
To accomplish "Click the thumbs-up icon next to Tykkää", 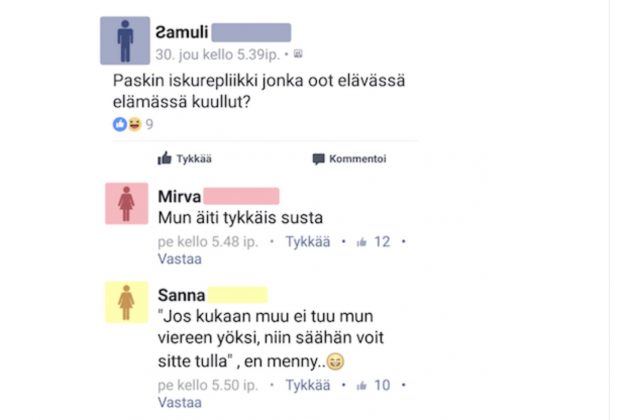I will 164,158.
